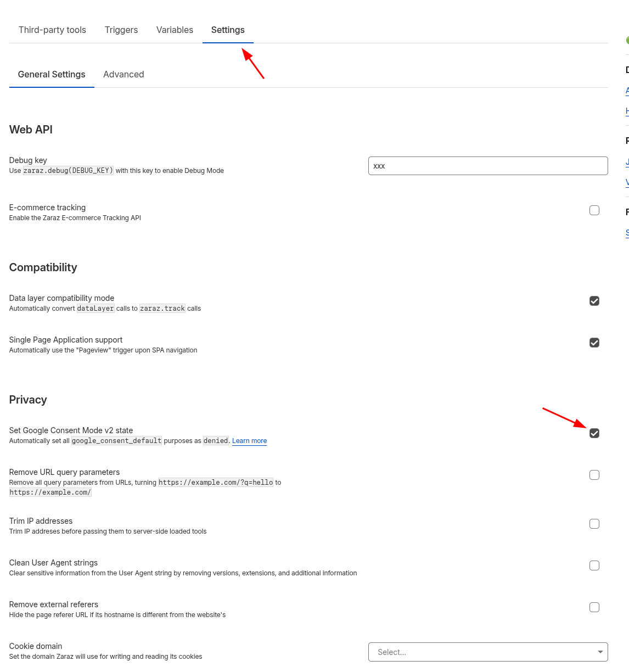
Task: Disable Data layer compatibility mode
Action: point(594,301)
